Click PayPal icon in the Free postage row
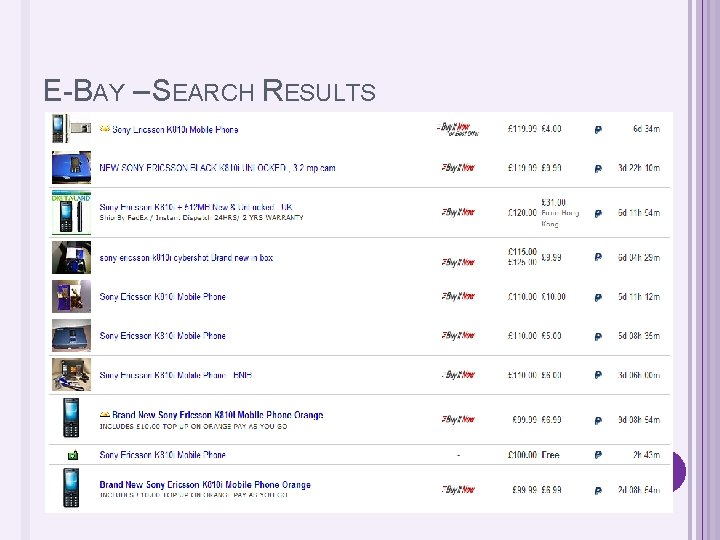This screenshot has height=540, width=720. [x=598, y=455]
